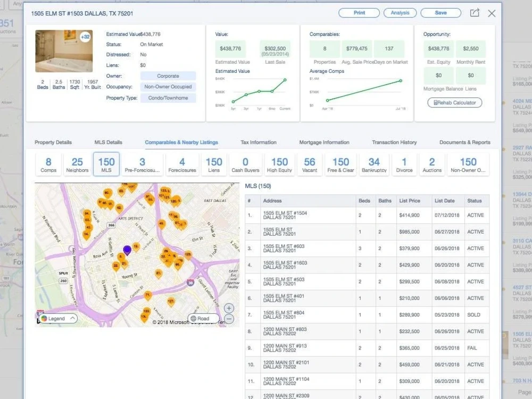Select the 150 Free & Clear tile

pyautogui.click(x=340, y=164)
